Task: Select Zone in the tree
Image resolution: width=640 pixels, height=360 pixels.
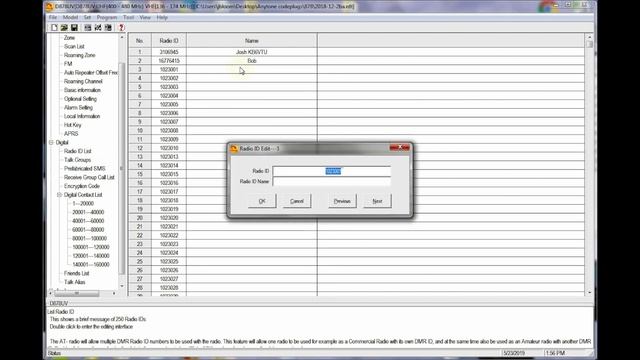Action: coord(69,38)
